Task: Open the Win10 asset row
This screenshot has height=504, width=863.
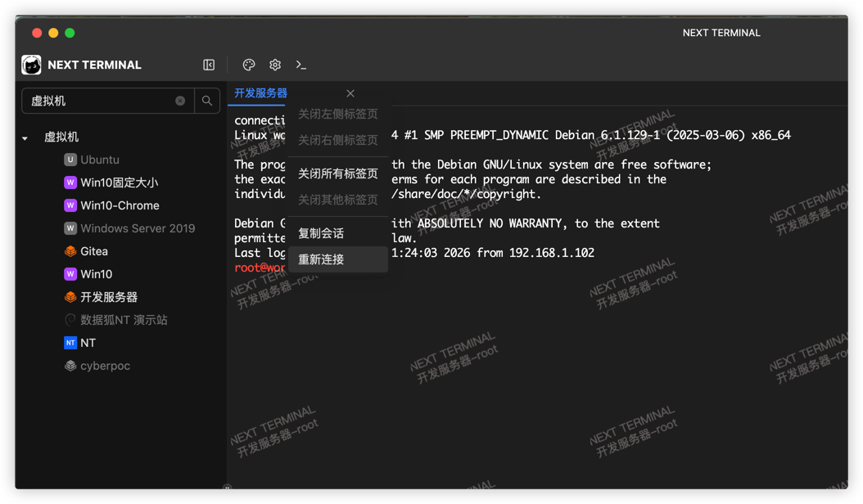Action: 97,274
